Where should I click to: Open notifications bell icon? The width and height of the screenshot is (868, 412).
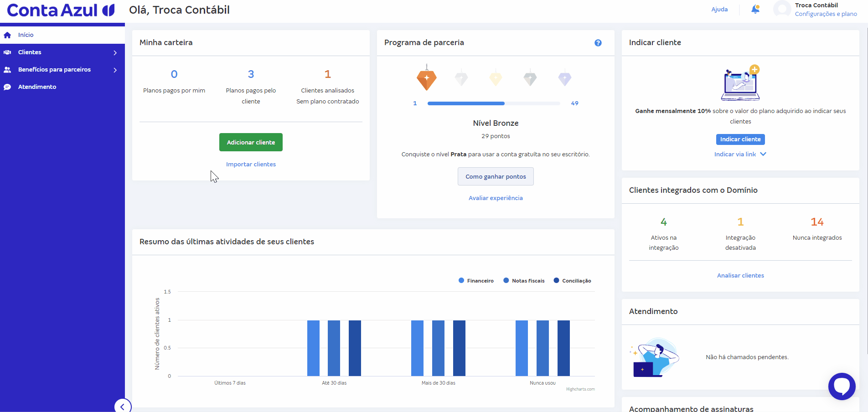click(755, 9)
